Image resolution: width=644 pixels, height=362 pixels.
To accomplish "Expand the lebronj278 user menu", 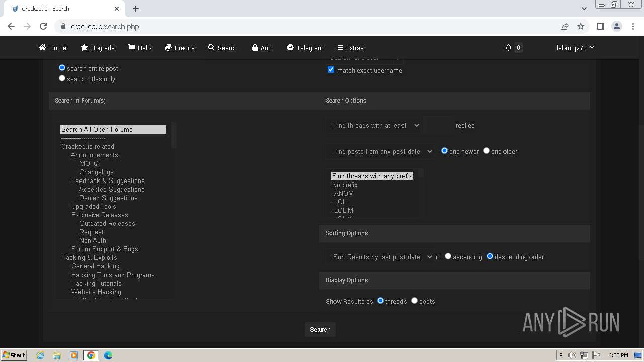I will coord(575,48).
